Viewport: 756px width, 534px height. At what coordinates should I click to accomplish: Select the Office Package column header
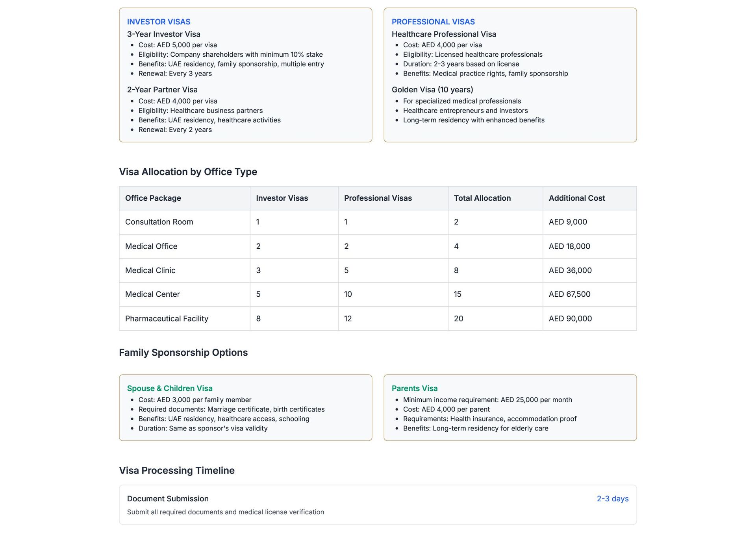[x=153, y=198]
